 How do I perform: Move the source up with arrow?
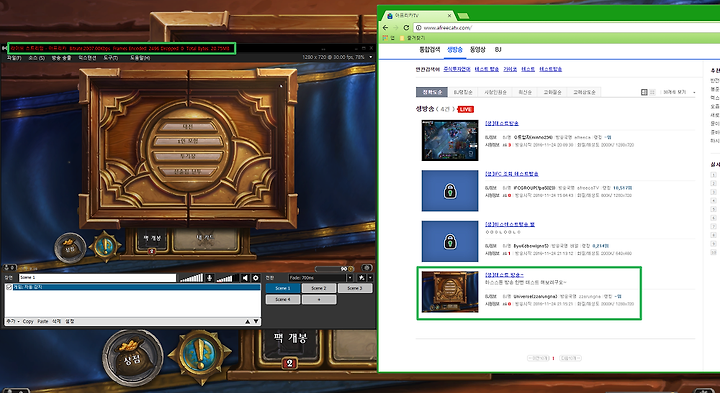[x=248, y=321]
